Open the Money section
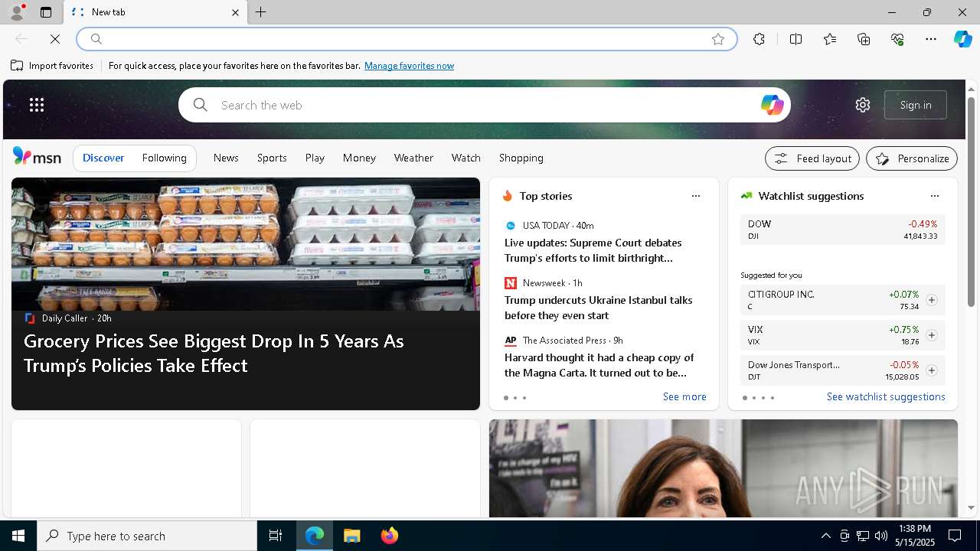 pyautogui.click(x=359, y=158)
